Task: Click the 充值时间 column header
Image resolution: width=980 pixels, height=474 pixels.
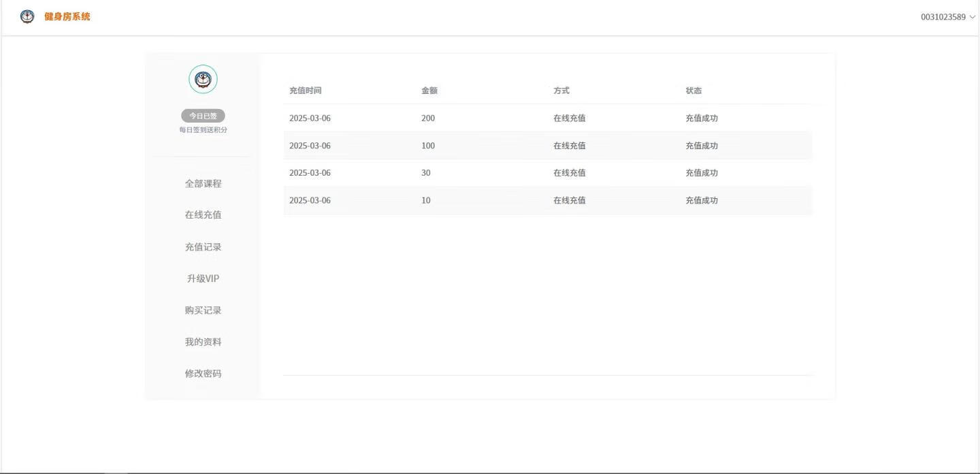Action: pos(305,91)
